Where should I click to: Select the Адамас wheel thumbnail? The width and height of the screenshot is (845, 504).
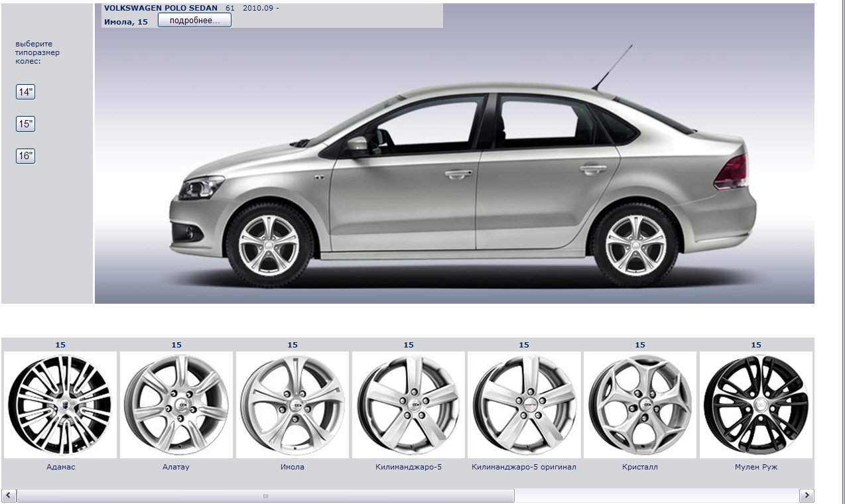coord(60,405)
